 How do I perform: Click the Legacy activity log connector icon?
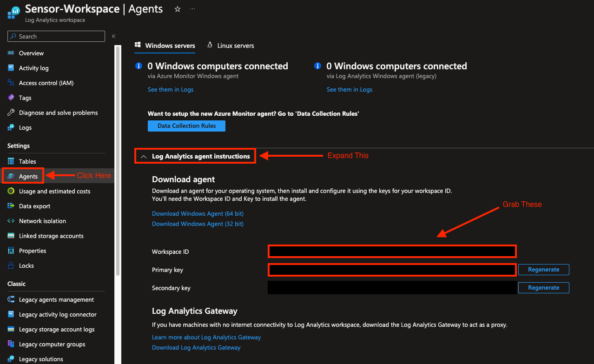11,314
